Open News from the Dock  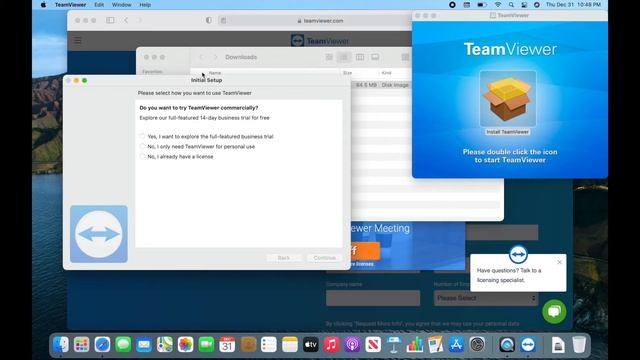[x=373, y=345]
